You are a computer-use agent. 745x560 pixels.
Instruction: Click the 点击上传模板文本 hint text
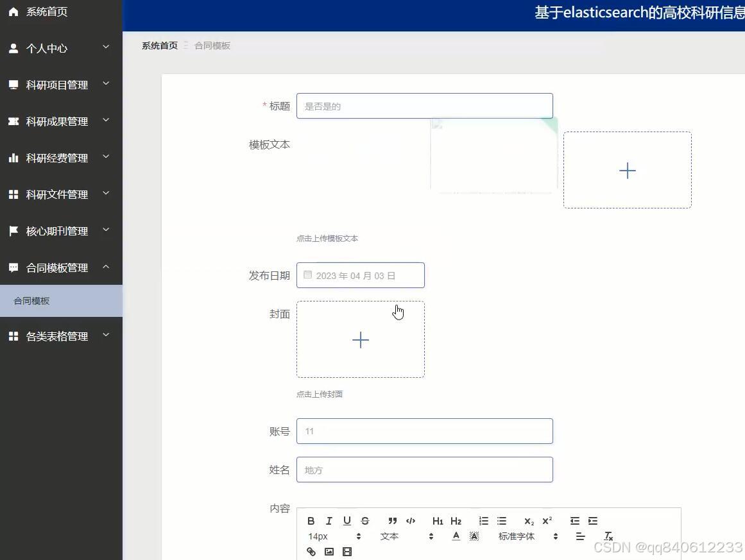327,239
